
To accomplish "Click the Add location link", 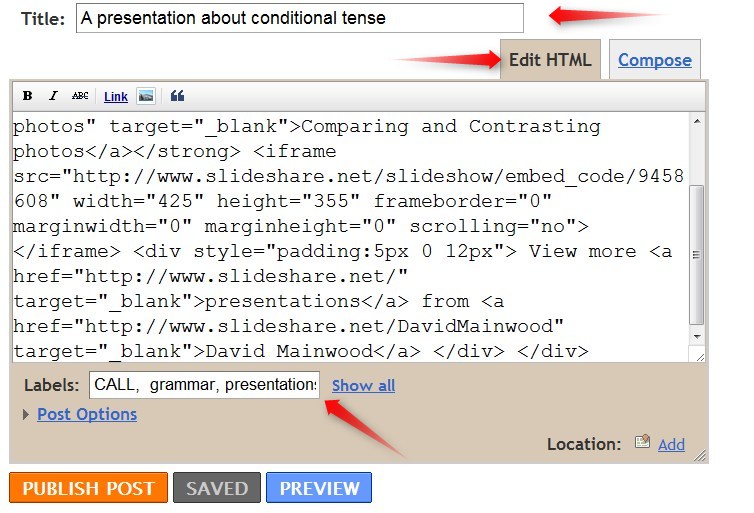I will [x=671, y=444].
